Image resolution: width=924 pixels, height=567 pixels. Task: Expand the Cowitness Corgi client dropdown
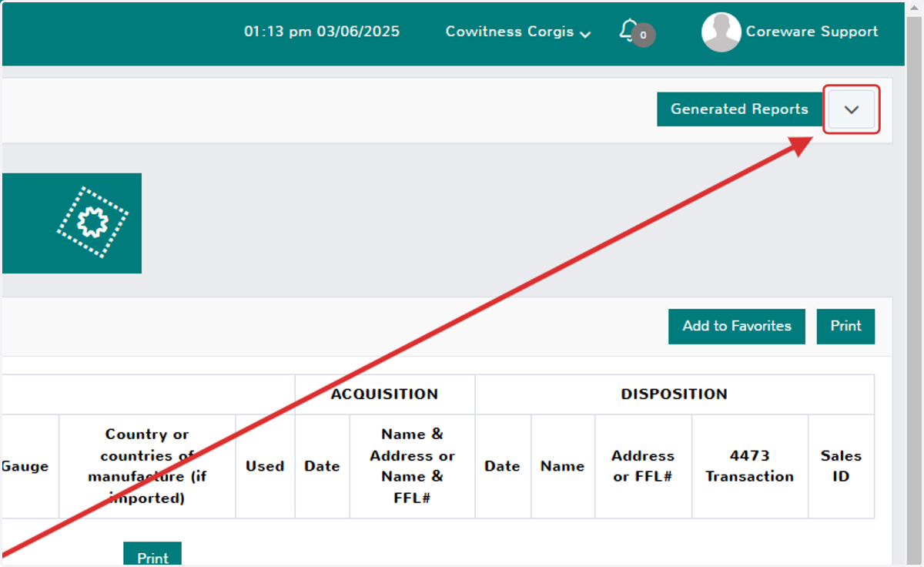[518, 32]
